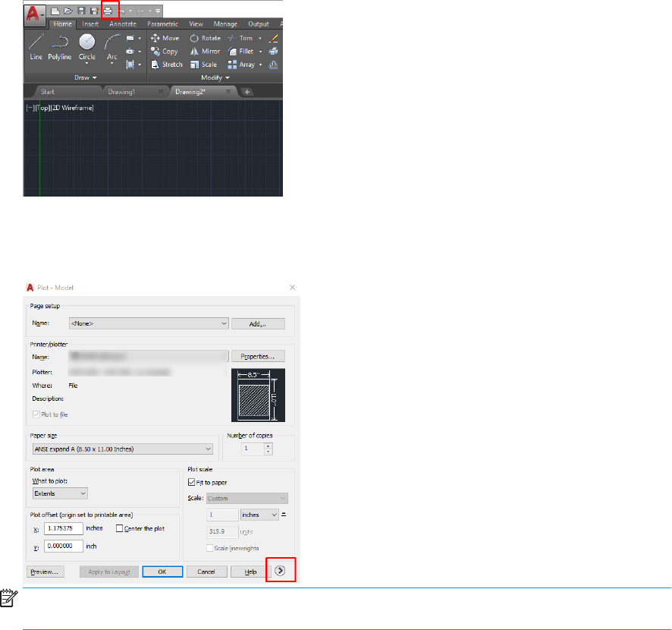
Task: Click the Add... page setup button
Action: click(x=258, y=324)
